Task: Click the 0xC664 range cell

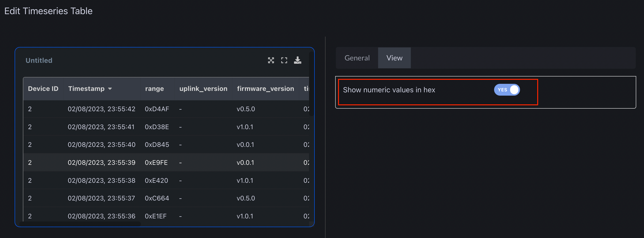Action: 157,198
